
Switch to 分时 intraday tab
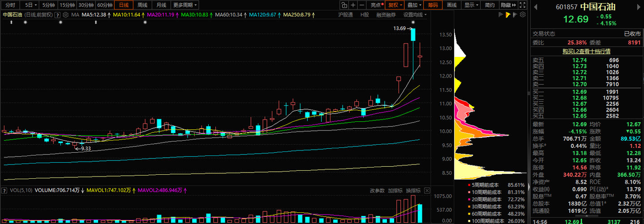(10, 5)
